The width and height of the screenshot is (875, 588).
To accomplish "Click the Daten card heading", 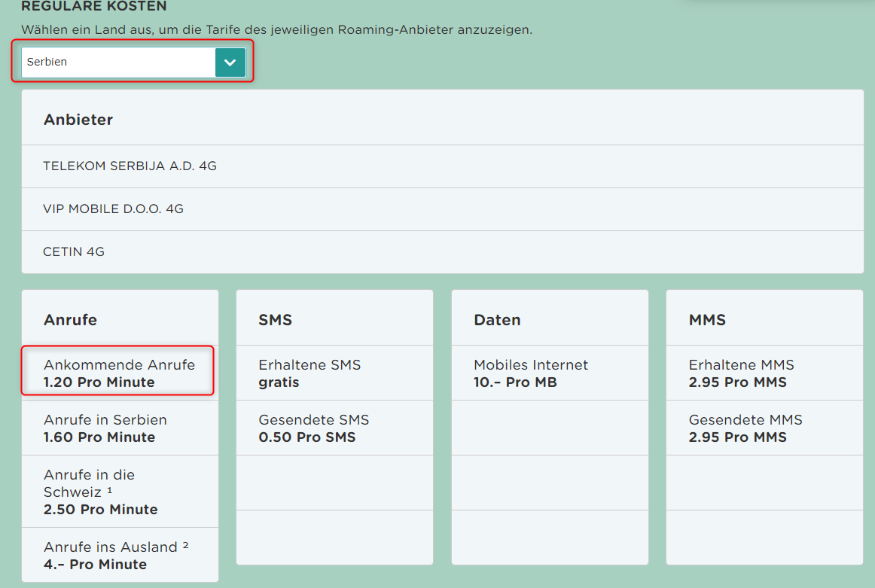I will [497, 320].
